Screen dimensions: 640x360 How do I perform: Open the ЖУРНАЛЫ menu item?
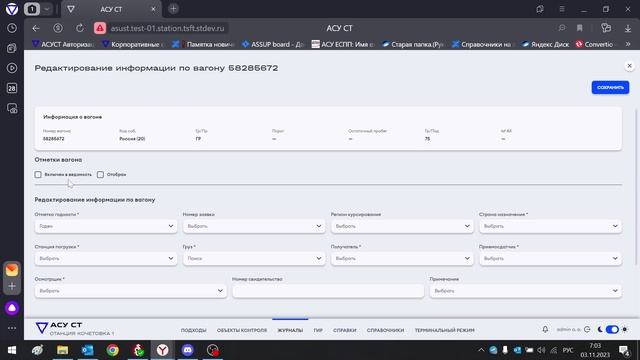pyautogui.click(x=290, y=330)
